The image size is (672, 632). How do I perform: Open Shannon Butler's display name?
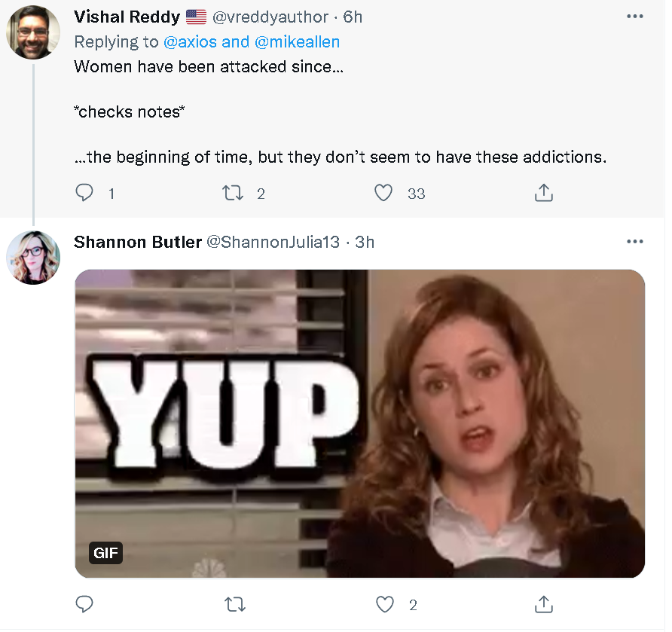coord(138,242)
